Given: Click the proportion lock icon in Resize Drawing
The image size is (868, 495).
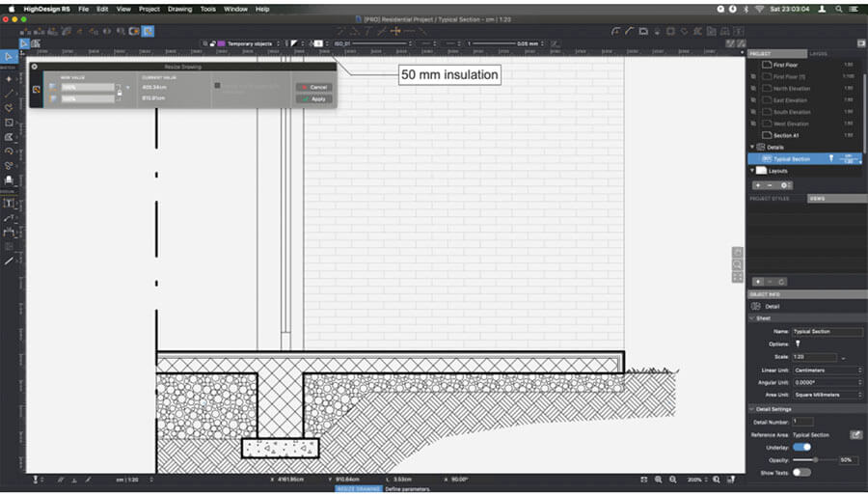Looking at the screenshot, I should pos(119,92).
